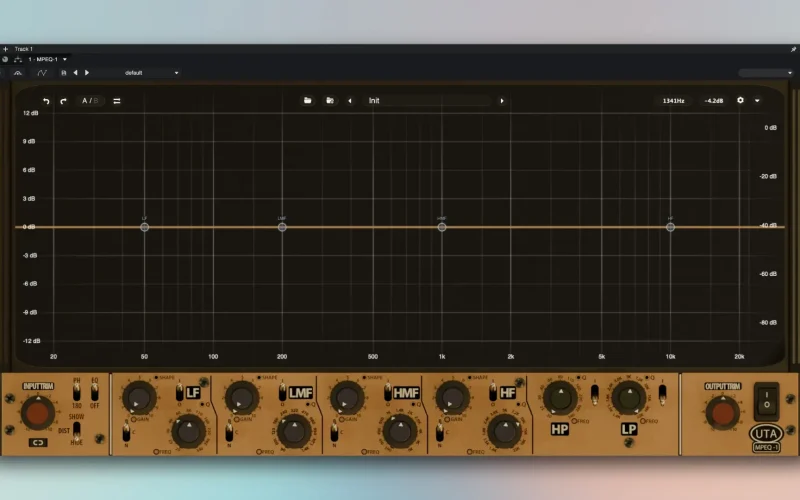The height and width of the screenshot is (500, 800).
Task: Toggle the LF band on switch
Action: click(x=180, y=392)
